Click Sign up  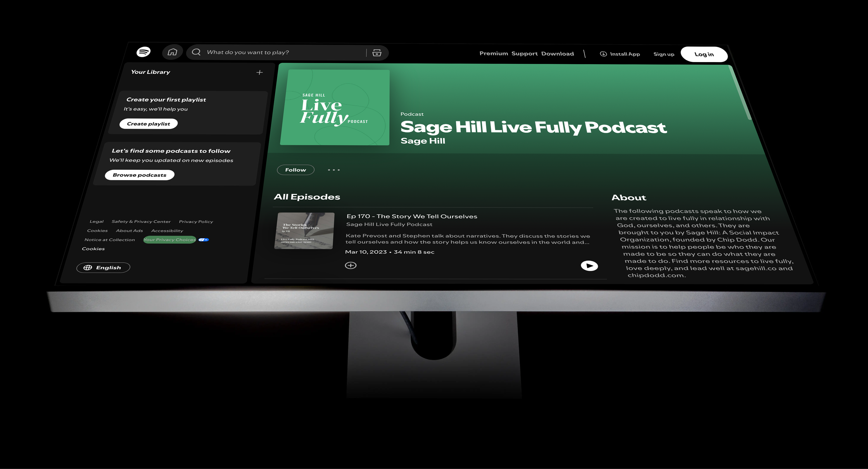pyautogui.click(x=663, y=54)
